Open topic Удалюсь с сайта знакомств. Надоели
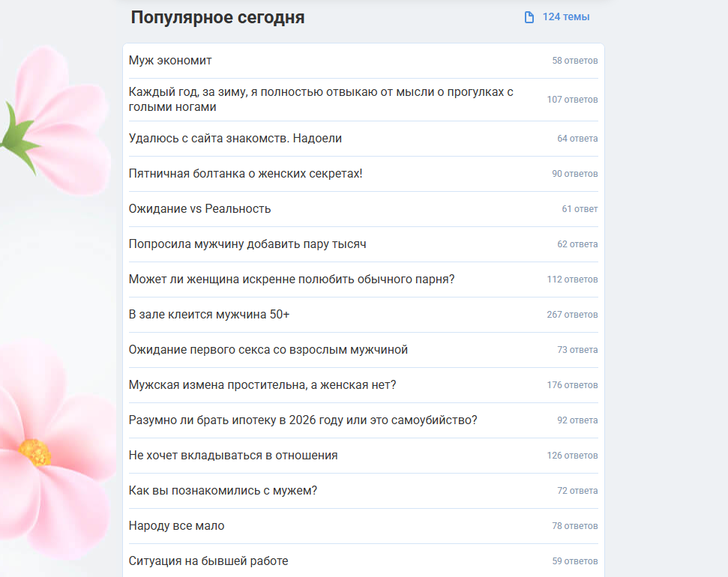The height and width of the screenshot is (577, 728). [235, 139]
